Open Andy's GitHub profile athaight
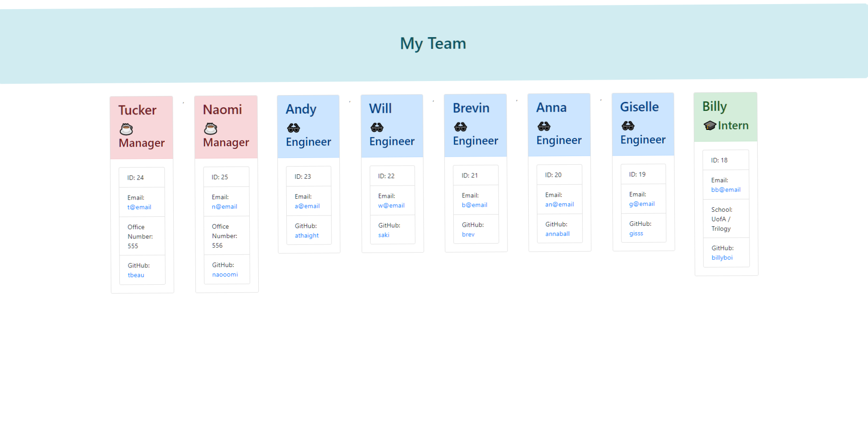 (307, 235)
